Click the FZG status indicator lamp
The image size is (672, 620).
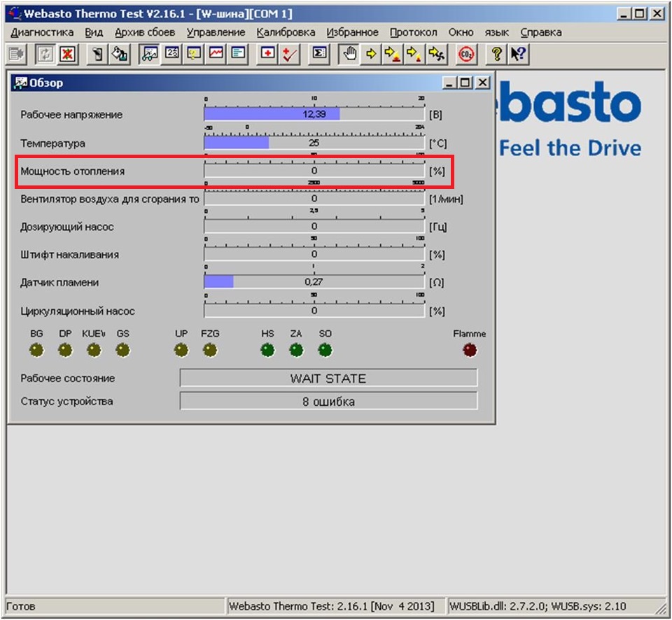click(x=210, y=351)
